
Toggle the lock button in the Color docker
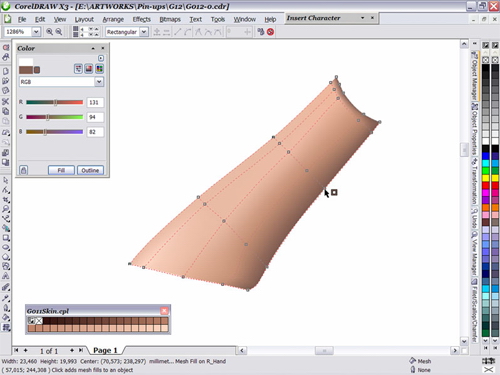[x=23, y=170]
